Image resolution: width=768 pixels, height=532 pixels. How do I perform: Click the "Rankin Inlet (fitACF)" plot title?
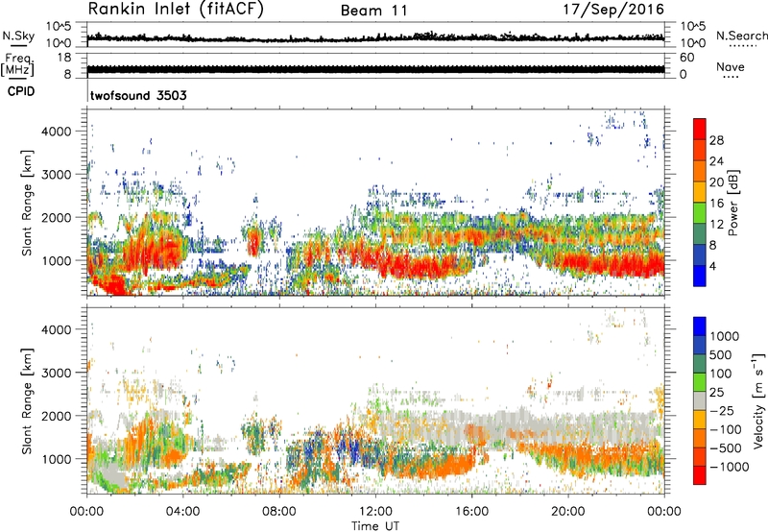(x=176, y=10)
